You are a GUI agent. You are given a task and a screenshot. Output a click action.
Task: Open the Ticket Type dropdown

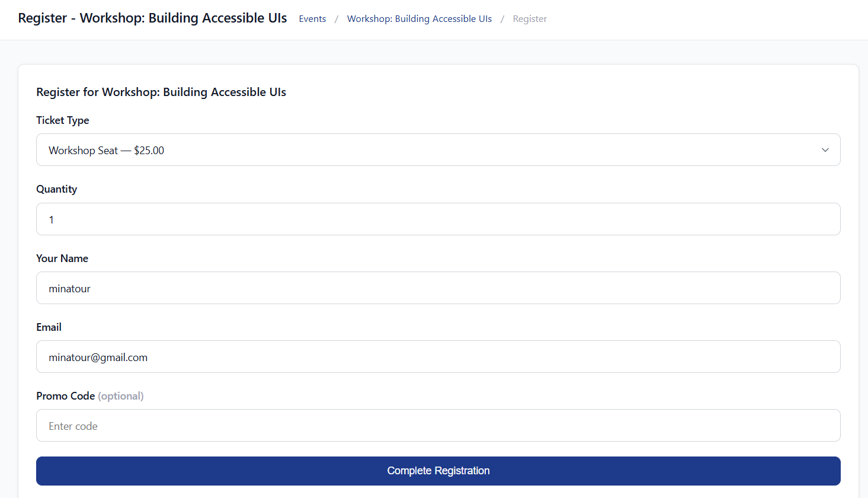(x=438, y=150)
